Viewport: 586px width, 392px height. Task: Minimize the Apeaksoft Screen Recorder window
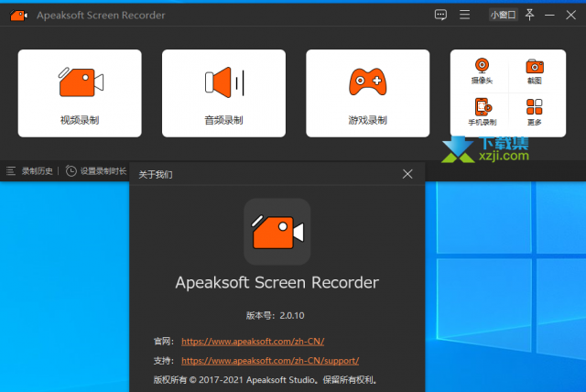coord(549,15)
